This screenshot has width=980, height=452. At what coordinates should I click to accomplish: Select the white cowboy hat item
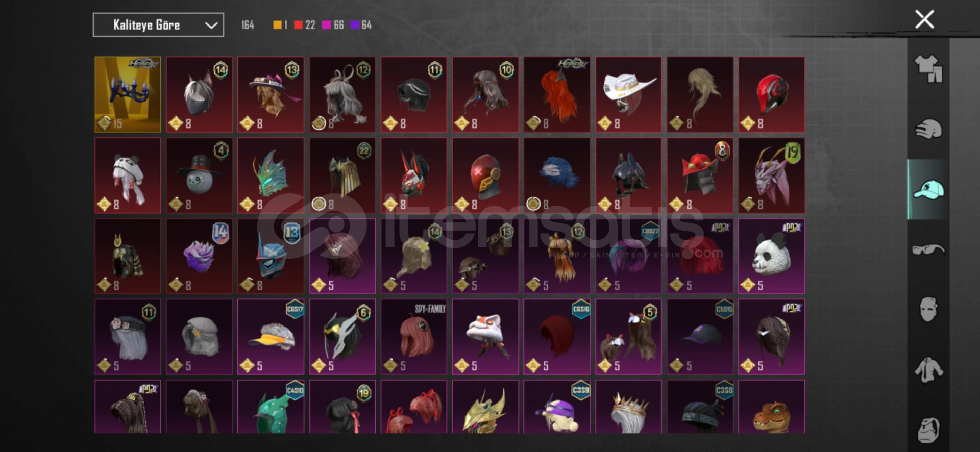point(628,94)
